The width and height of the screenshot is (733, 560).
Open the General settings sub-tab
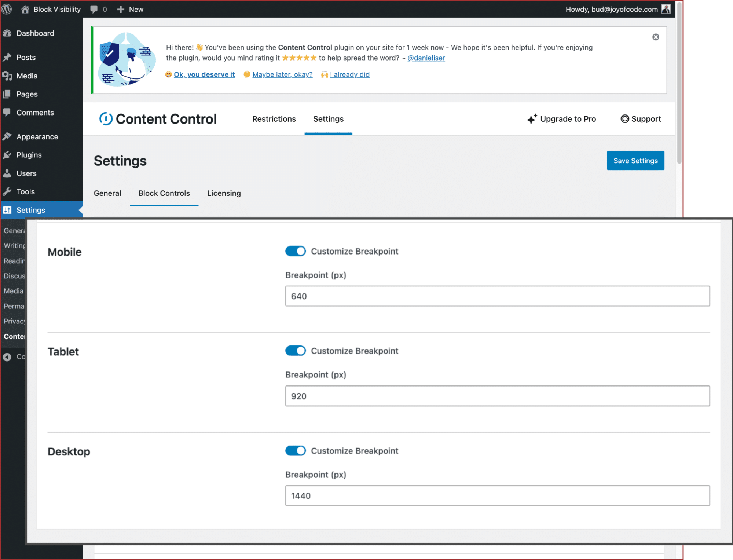[x=107, y=193]
